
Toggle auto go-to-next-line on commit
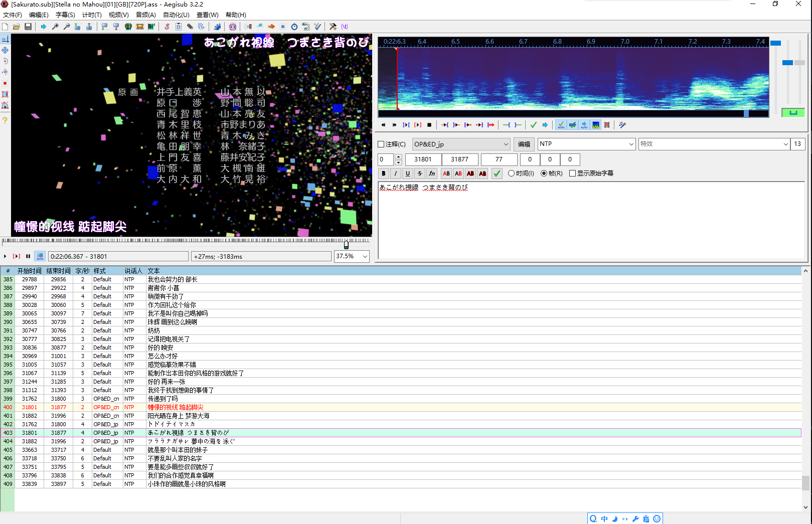(x=572, y=125)
